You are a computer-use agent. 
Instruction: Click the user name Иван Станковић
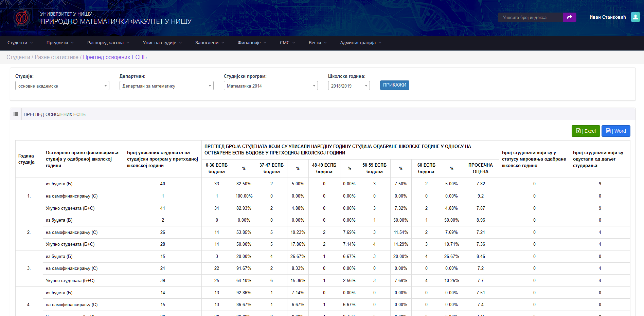click(x=607, y=17)
